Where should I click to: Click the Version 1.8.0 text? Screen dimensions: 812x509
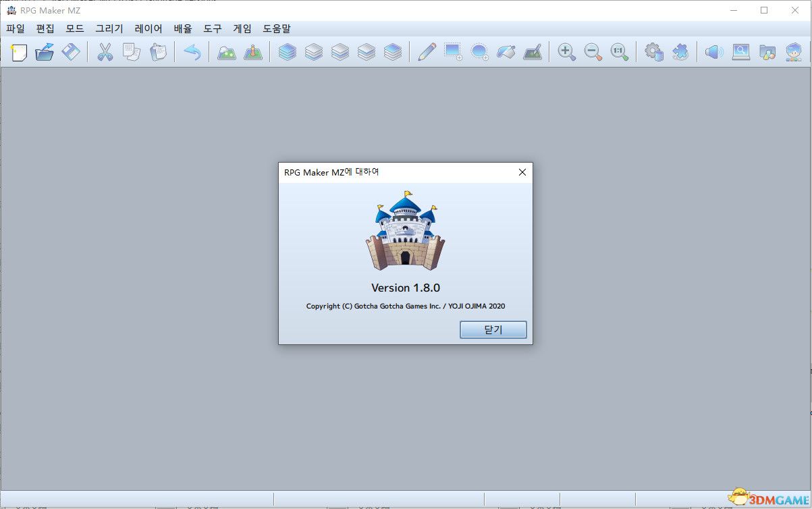pyautogui.click(x=406, y=288)
